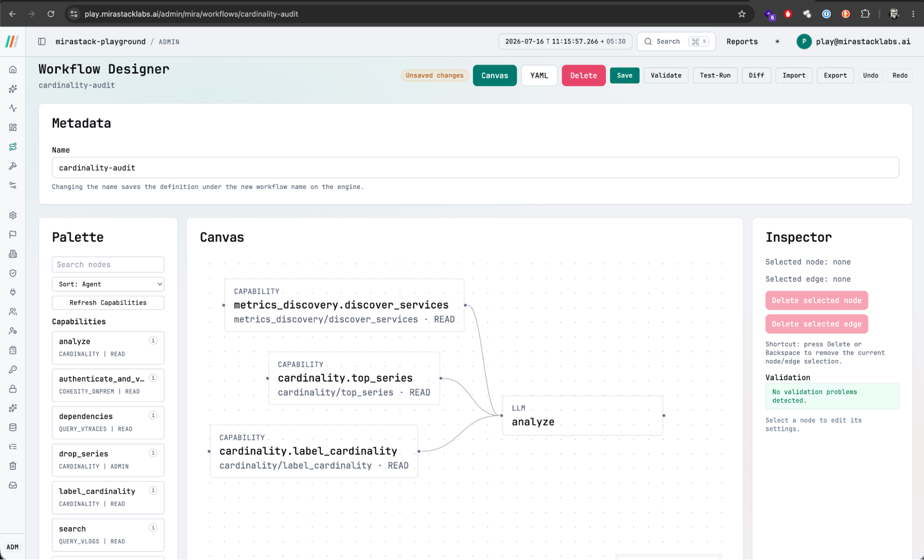
Task: Open the shield icon in sidebar
Action: tap(13, 273)
